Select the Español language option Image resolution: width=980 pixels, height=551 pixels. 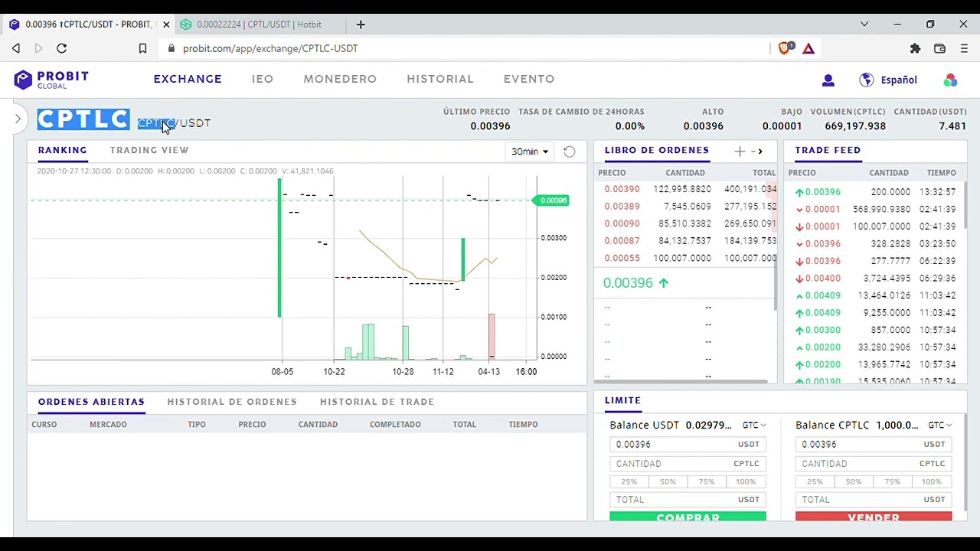[x=899, y=80]
